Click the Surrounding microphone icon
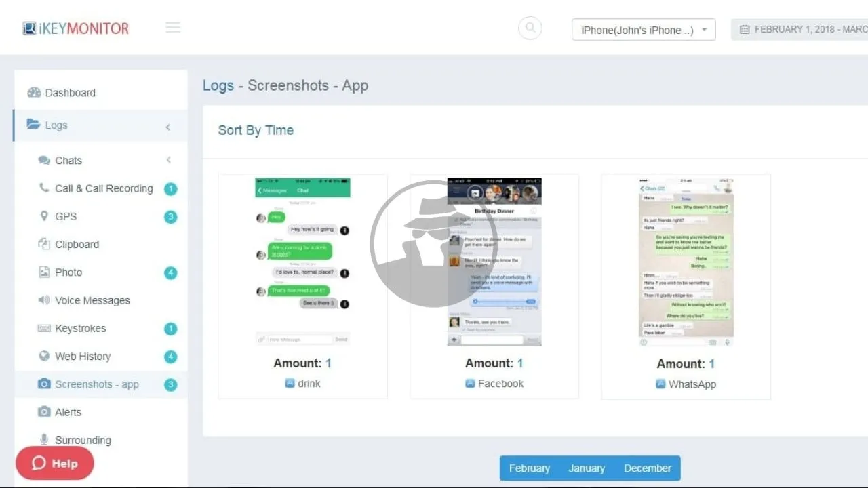 pos(44,439)
